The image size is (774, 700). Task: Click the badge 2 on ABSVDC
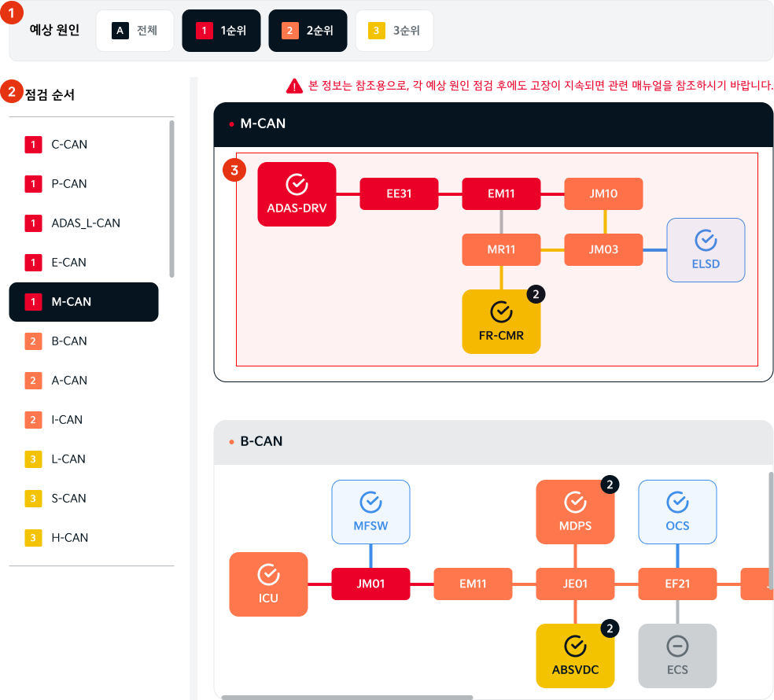click(x=610, y=629)
